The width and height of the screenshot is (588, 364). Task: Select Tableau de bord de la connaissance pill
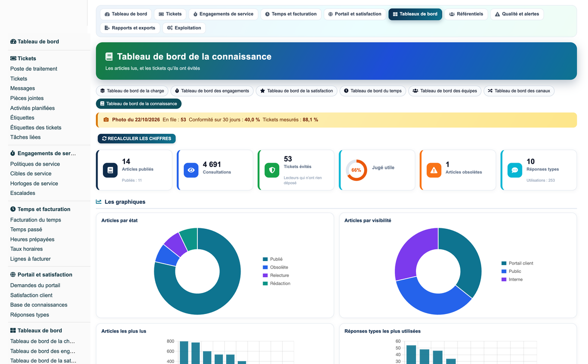(x=139, y=104)
